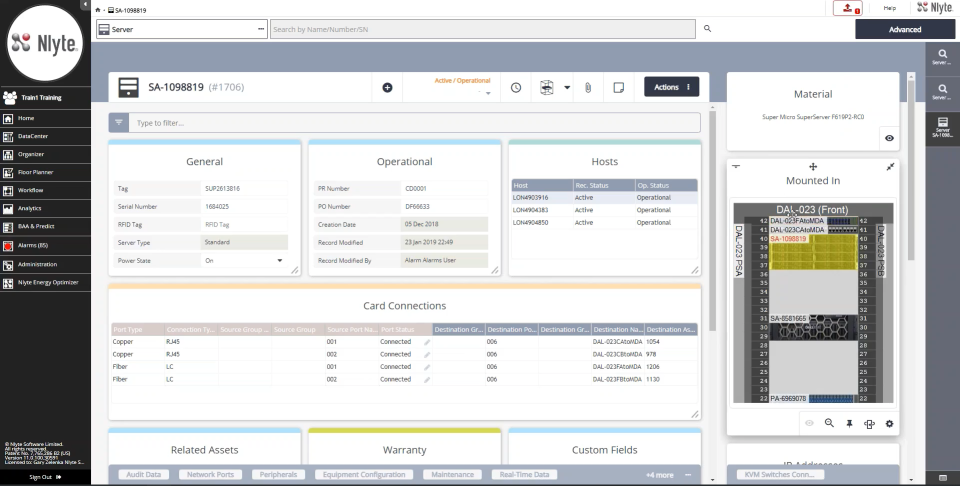The width and height of the screenshot is (960, 486).
Task: Select host row LON4904850
Action: (x=604, y=223)
